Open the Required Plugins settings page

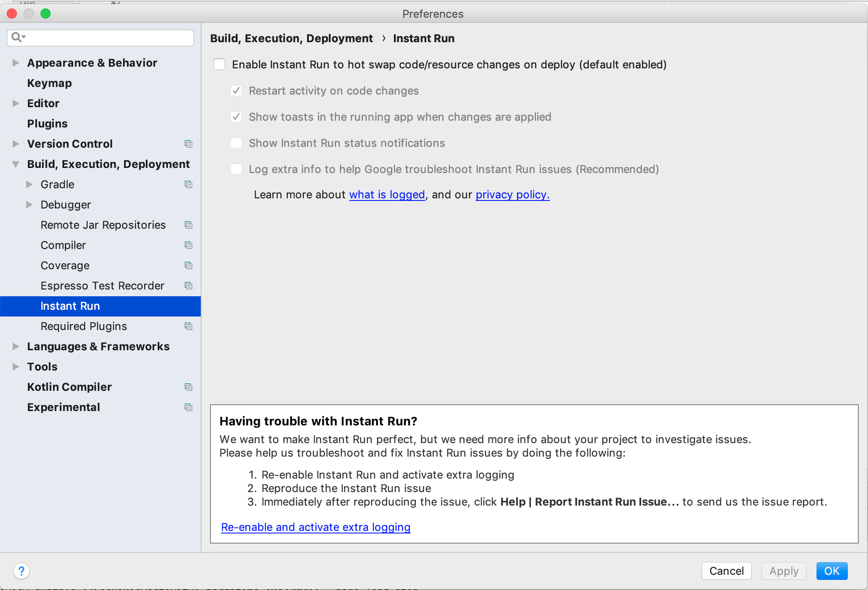pyautogui.click(x=84, y=326)
